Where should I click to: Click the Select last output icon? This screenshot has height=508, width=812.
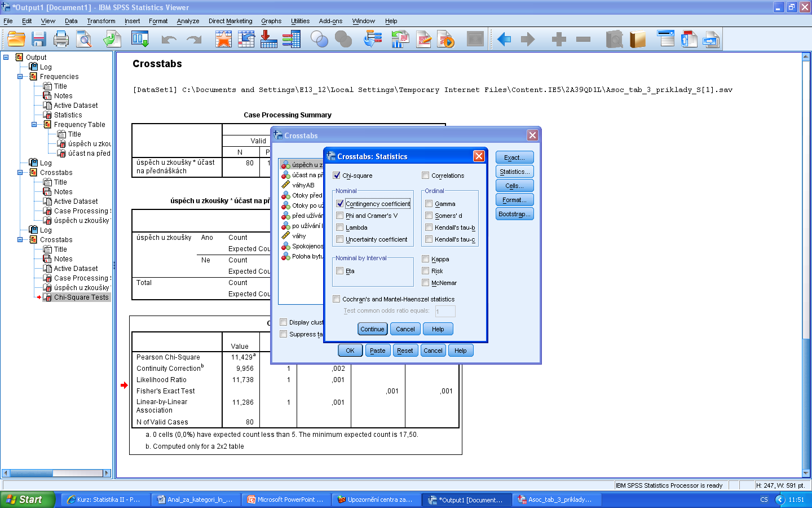click(x=373, y=39)
